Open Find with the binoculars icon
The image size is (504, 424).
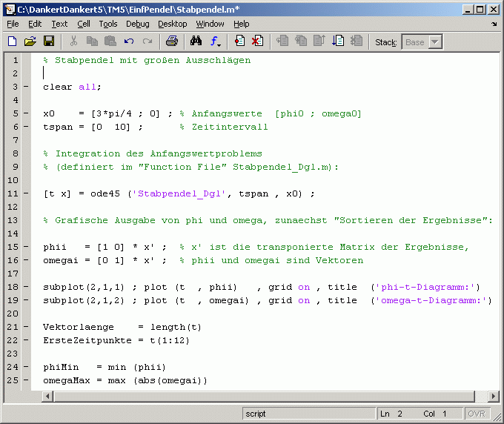point(196,42)
